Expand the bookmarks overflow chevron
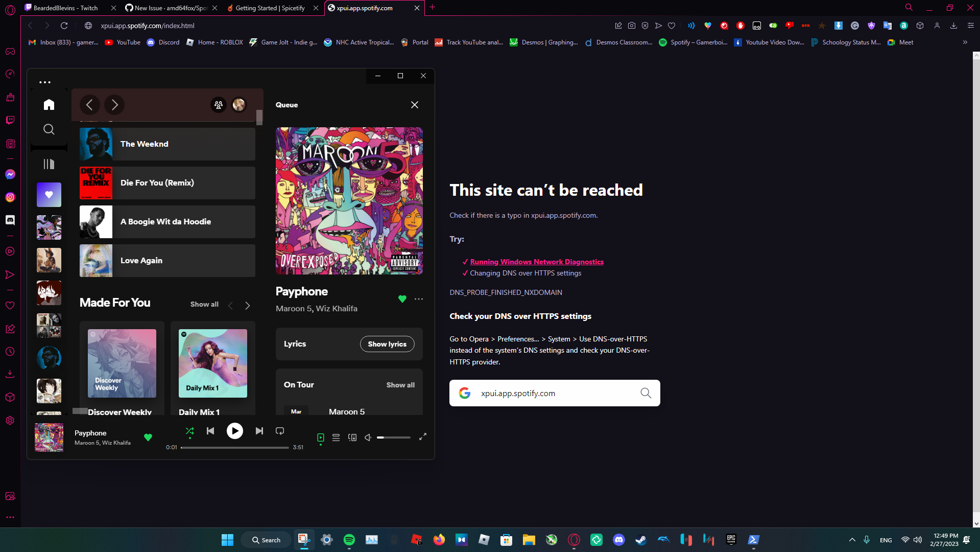Image resolution: width=980 pixels, height=552 pixels. (x=965, y=42)
